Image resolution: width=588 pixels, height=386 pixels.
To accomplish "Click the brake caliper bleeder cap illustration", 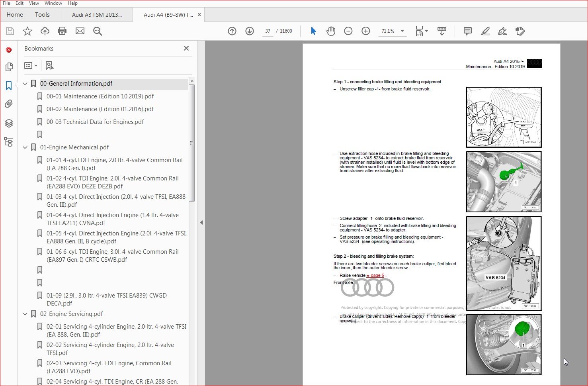I will point(504,345).
